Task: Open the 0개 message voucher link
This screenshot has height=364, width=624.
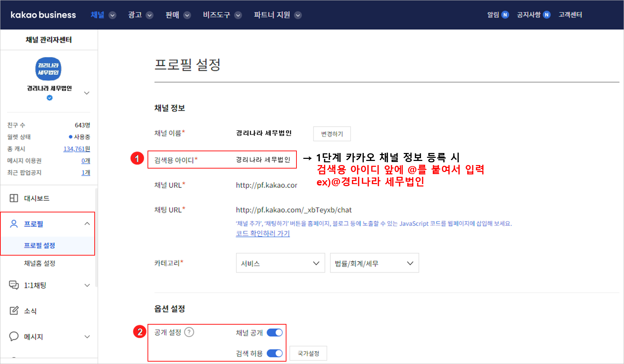Action: (86, 161)
